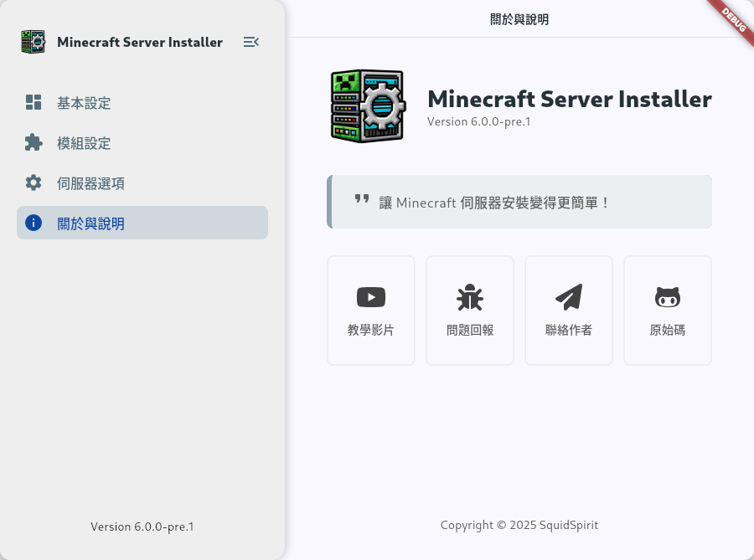Click the YouTube play icon
The image size is (754, 560).
[x=371, y=297]
